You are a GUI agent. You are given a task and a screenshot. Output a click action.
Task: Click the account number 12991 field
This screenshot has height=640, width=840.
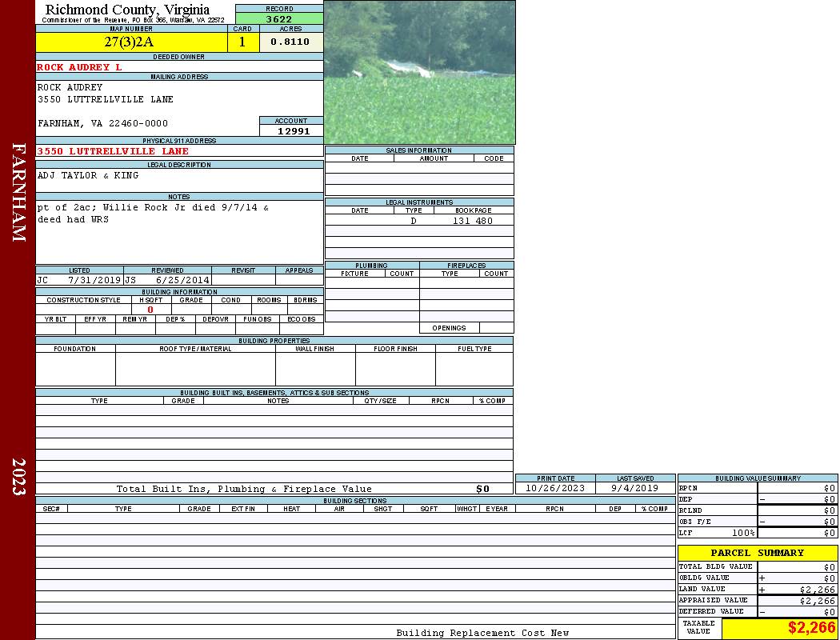[x=293, y=131]
